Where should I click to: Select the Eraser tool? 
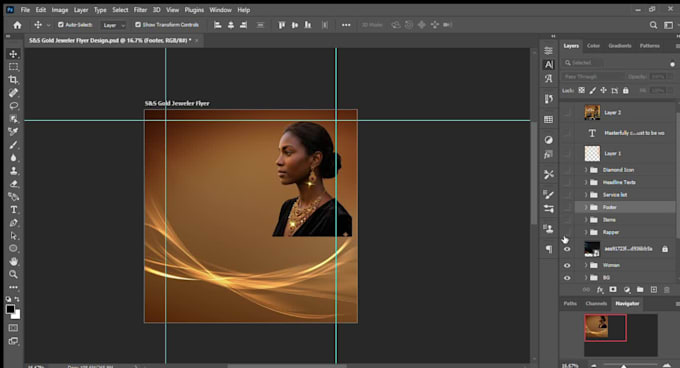point(13,184)
